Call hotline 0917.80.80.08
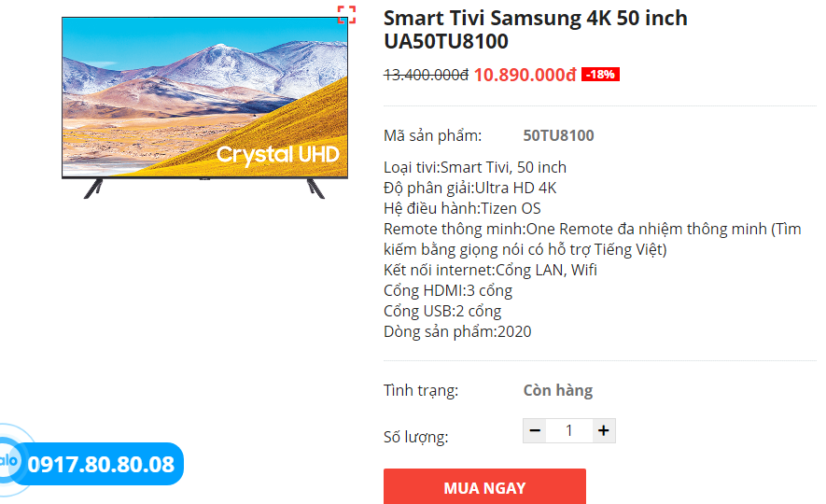This screenshot has width=826, height=504. coord(101,464)
